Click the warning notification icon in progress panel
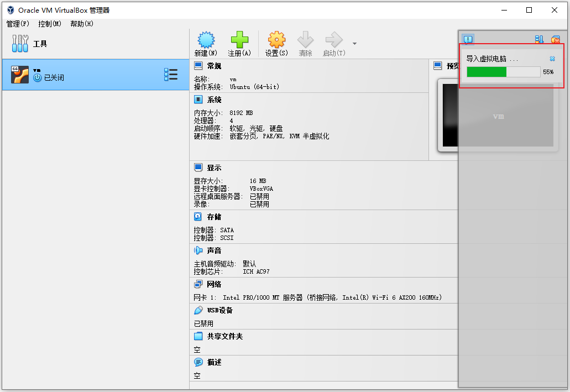 [468, 39]
